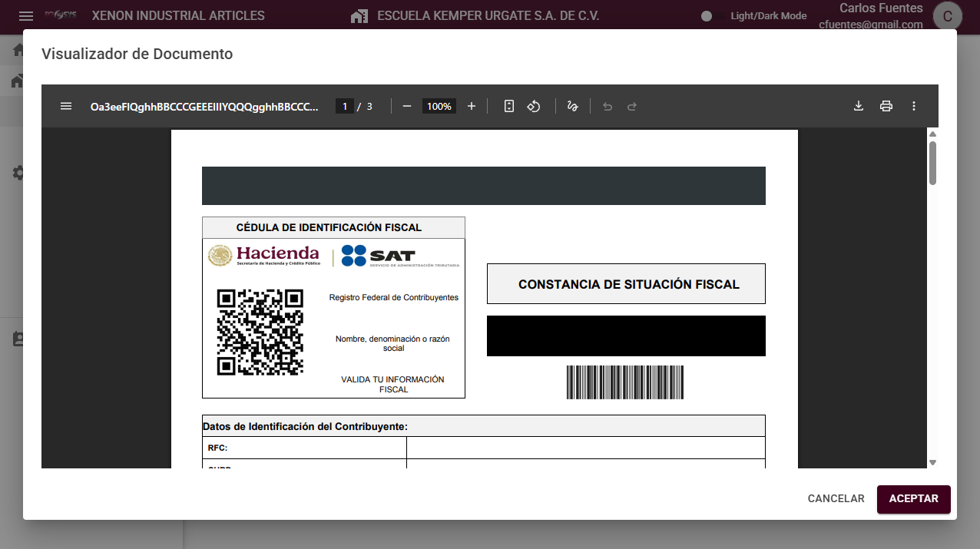Screen dimensions: 980x549
Task: Click the 100% zoom level field
Action: 439,106
